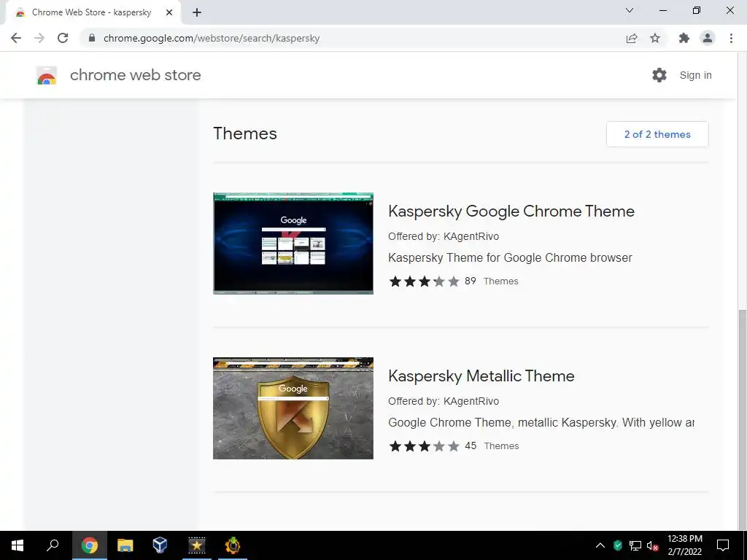Open Chrome three-dot menu
The height and width of the screenshot is (560, 747).
tap(731, 38)
